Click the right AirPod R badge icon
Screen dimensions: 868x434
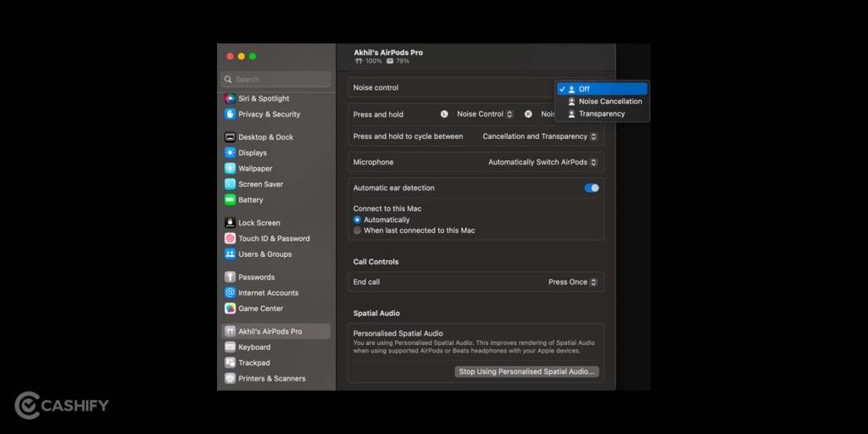pos(528,114)
